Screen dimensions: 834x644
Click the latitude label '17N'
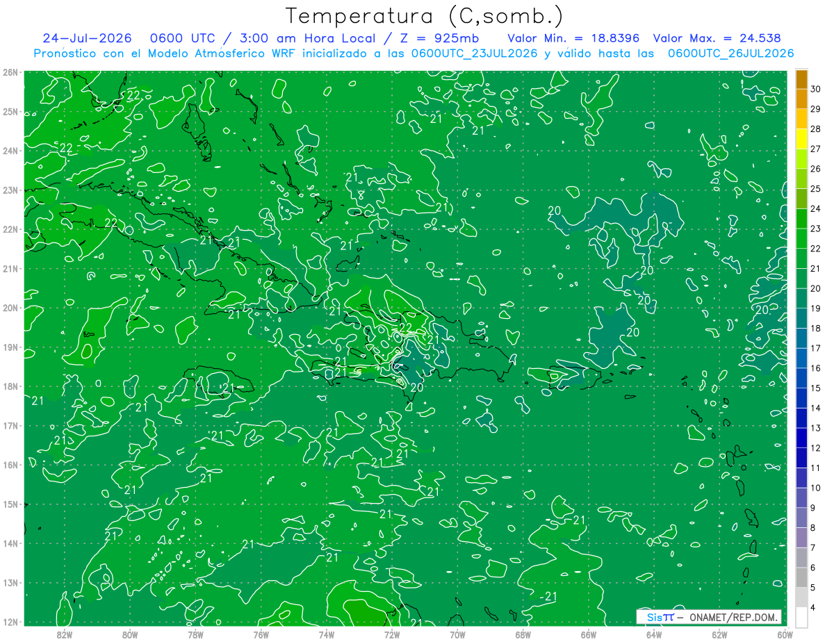click(10, 426)
